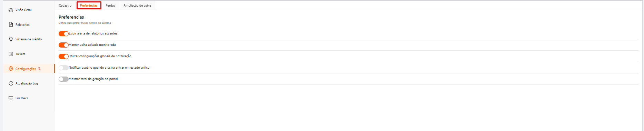
Task: Click the Configurações gear icon
Action: coord(11,69)
